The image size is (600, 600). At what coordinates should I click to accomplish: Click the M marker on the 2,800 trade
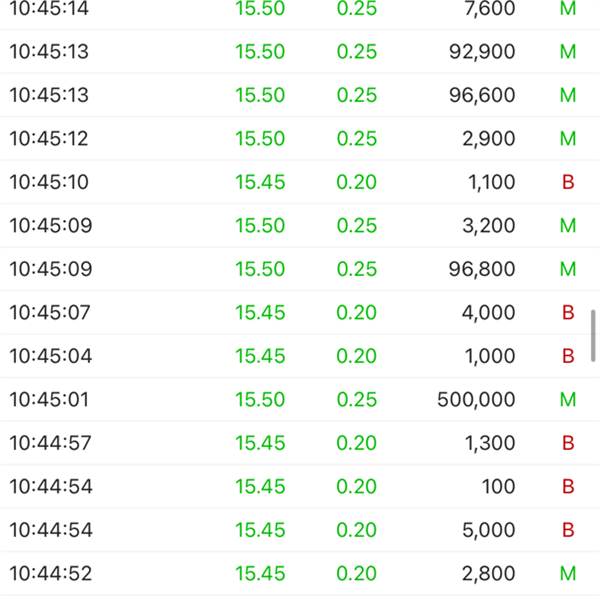pyautogui.click(x=568, y=574)
